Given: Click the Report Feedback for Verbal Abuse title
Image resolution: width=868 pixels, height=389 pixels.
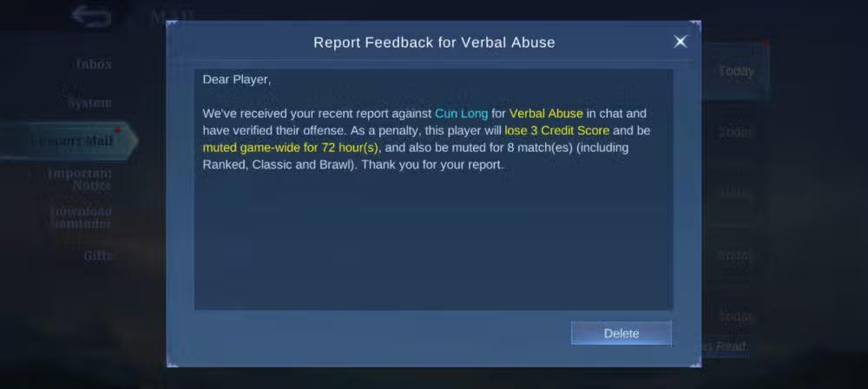Looking at the screenshot, I should [434, 43].
